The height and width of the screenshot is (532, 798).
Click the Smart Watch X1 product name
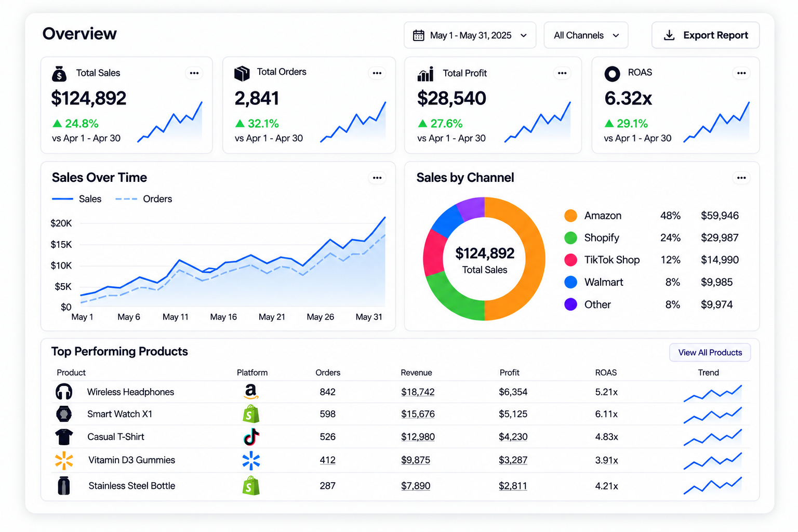pyautogui.click(x=120, y=414)
